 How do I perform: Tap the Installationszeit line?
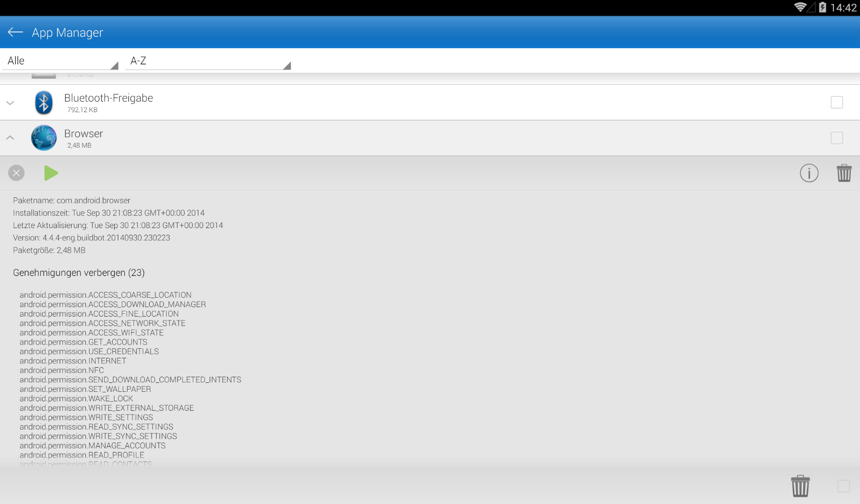(x=109, y=213)
